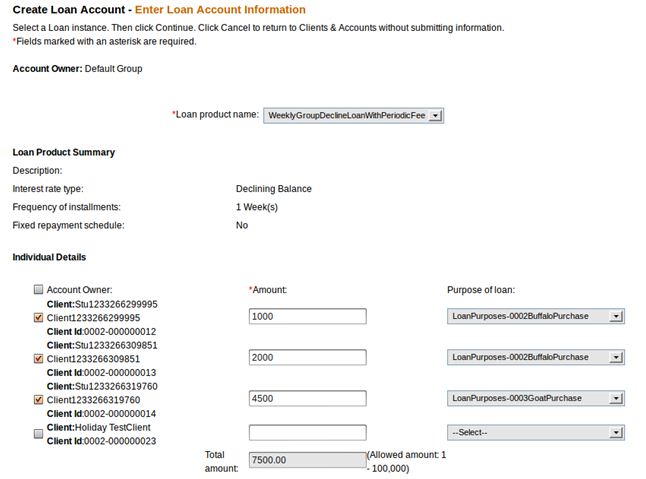Select the amount field containing 4500

click(307, 399)
